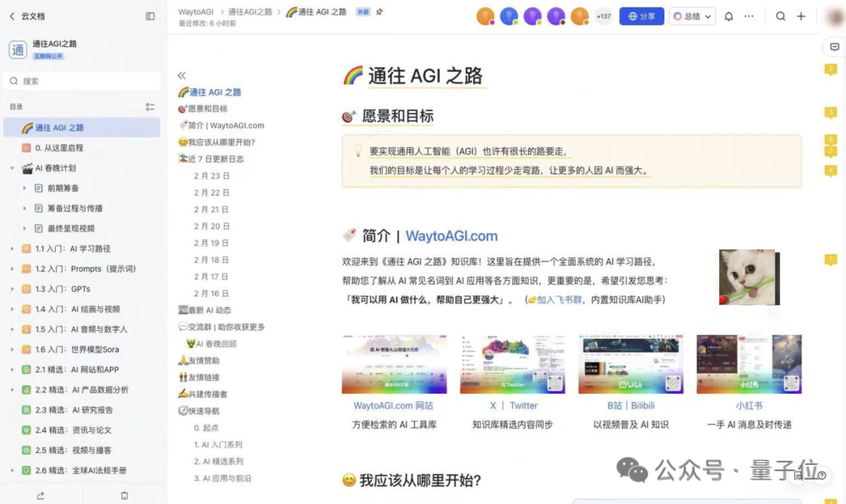Open the three-dot more options menu
Viewport: 846px width, 504px height.
(x=749, y=16)
